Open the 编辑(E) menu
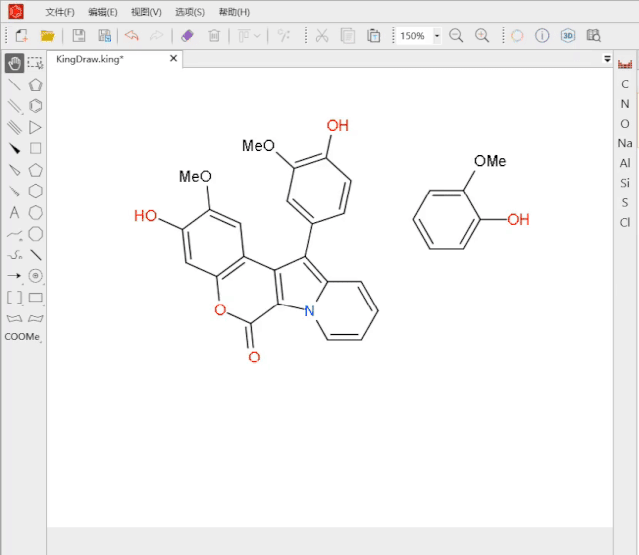This screenshot has width=639, height=555. (103, 12)
